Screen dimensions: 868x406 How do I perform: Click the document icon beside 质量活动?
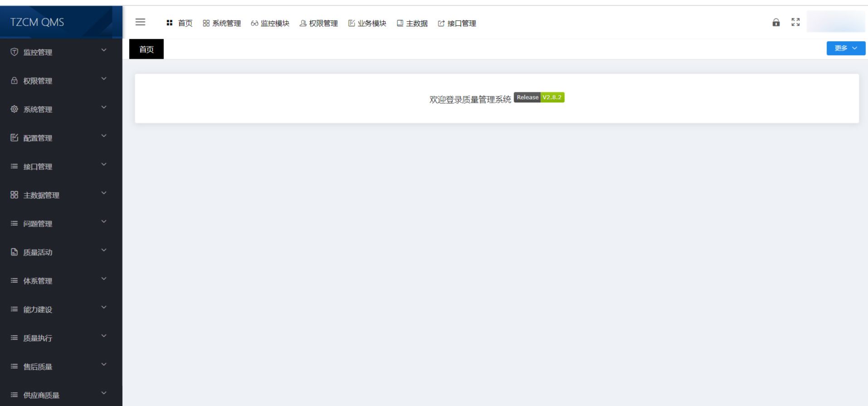coord(15,252)
